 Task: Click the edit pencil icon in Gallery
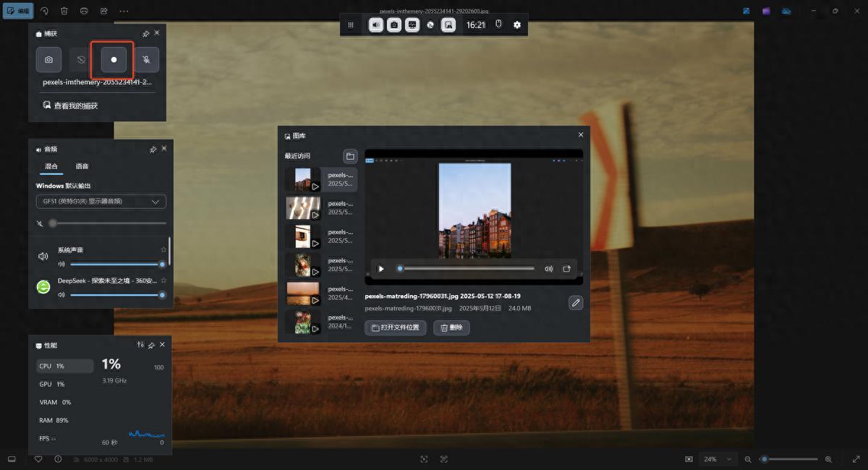576,303
